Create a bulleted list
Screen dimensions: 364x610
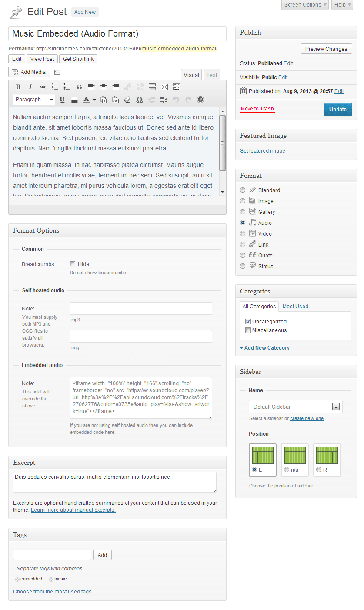pyautogui.click(x=55, y=87)
